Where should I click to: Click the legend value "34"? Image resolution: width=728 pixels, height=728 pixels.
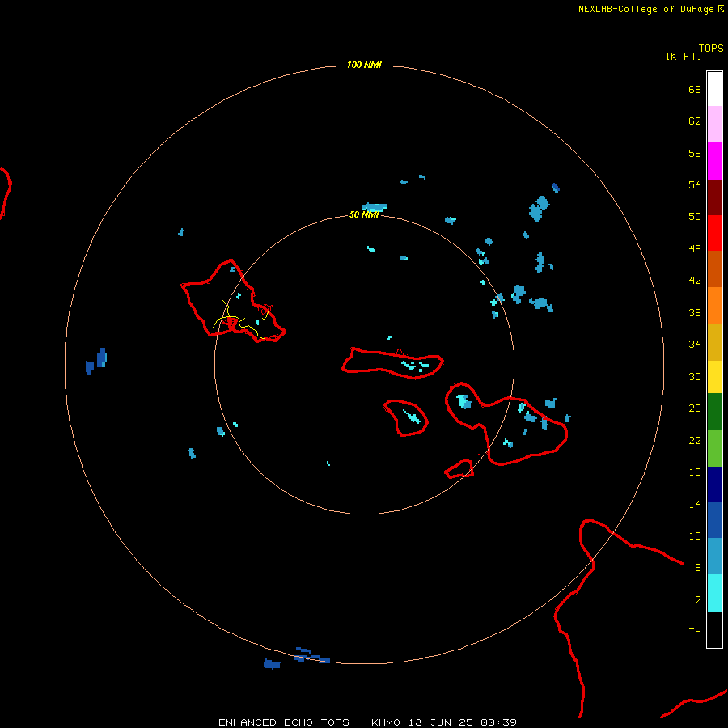pos(695,345)
